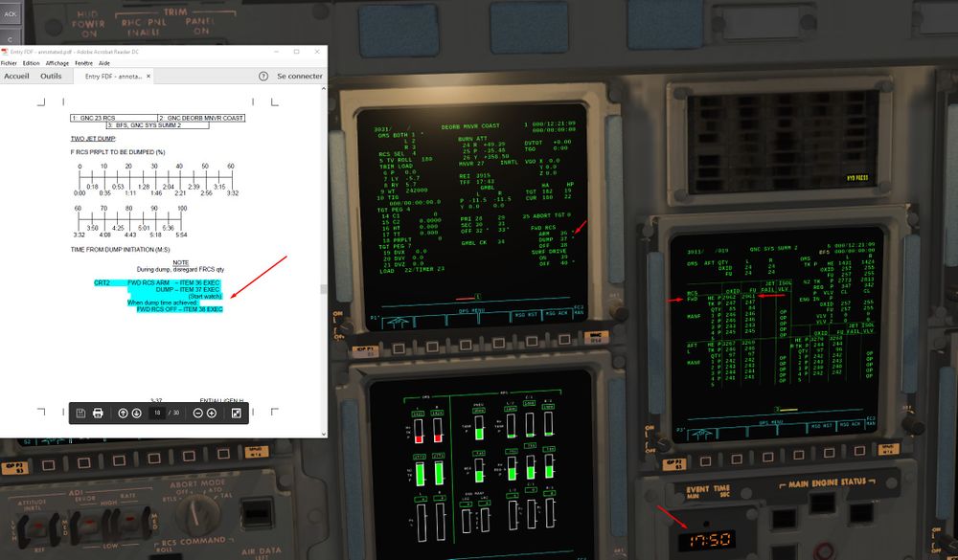Click the DEORB MNVR COAST title on left display
The width and height of the screenshot is (958, 560).
pyautogui.click(x=470, y=126)
